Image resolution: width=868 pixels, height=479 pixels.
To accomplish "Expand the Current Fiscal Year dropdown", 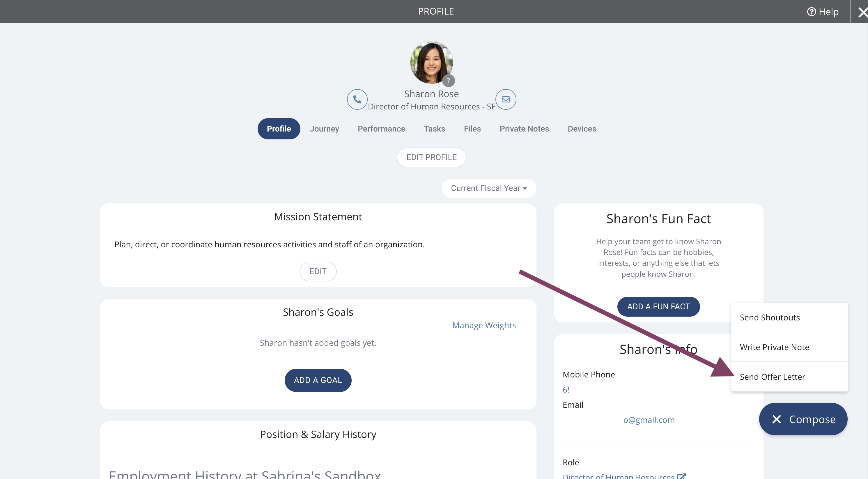I will coord(489,188).
